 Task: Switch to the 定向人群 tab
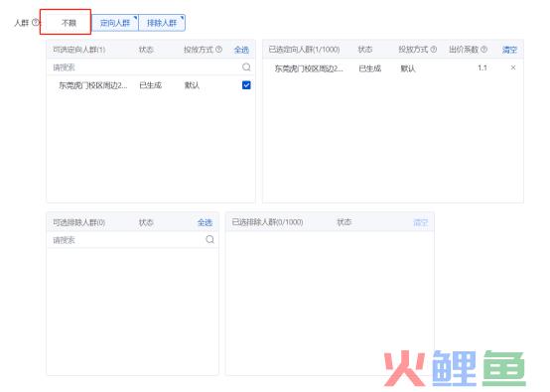click(115, 23)
